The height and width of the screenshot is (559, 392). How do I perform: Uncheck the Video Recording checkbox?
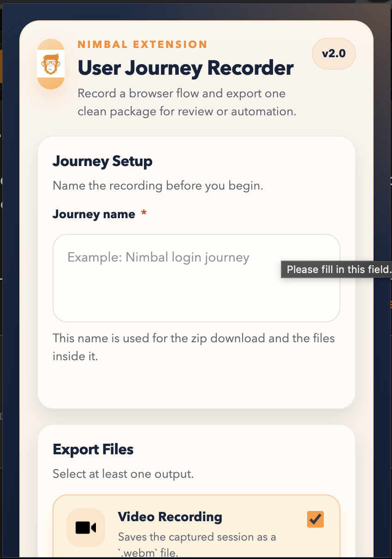pyautogui.click(x=315, y=519)
